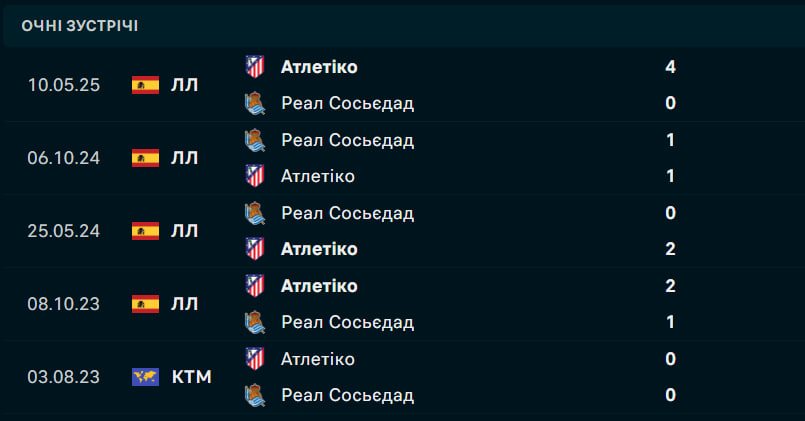Click world map icon next to КТМ
Image resolution: width=805 pixels, height=421 pixels.
point(145,377)
